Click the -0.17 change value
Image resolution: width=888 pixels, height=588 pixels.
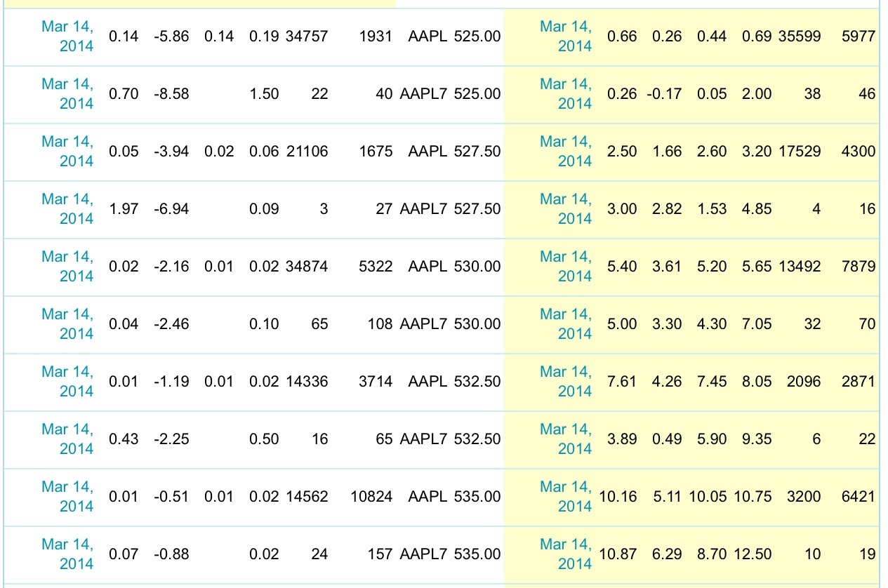[x=664, y=94]
